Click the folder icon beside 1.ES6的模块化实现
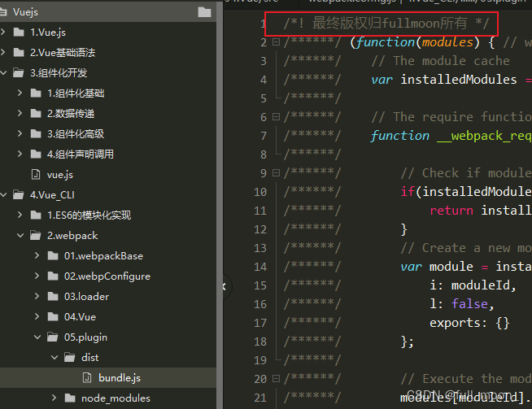 click(36, 215)
